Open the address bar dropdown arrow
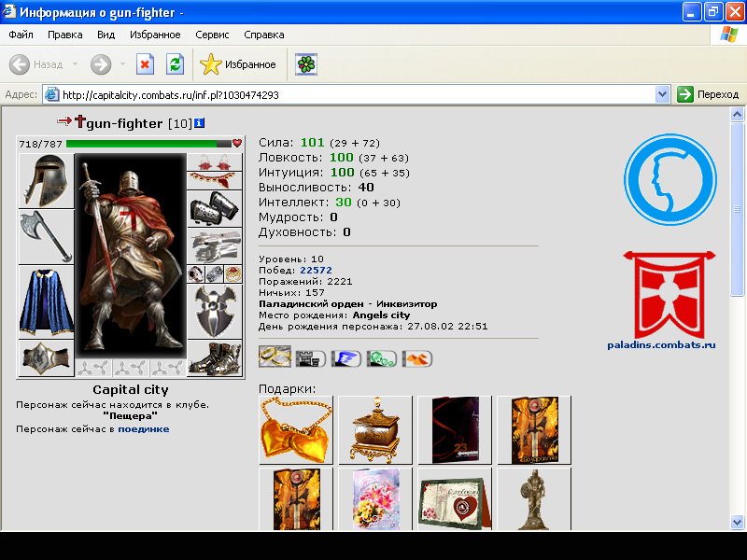The width and height of the screenshot is (747, 560). click(662, 94)
